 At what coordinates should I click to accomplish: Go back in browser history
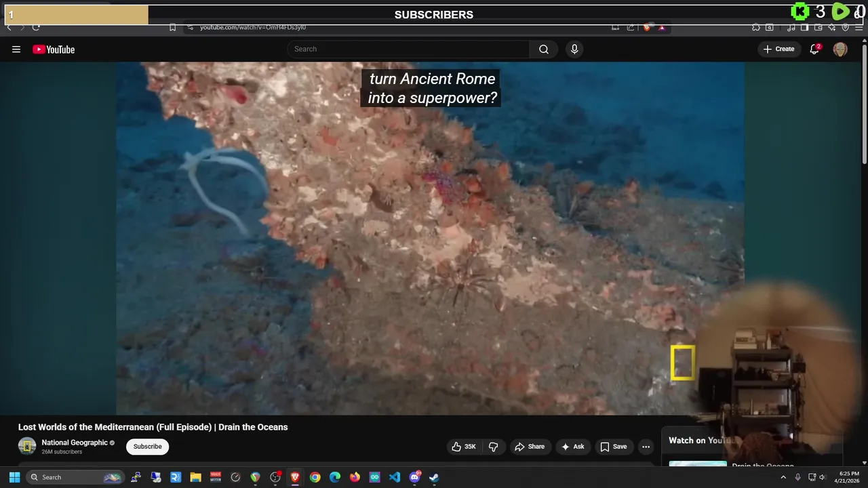click(9, 27)
